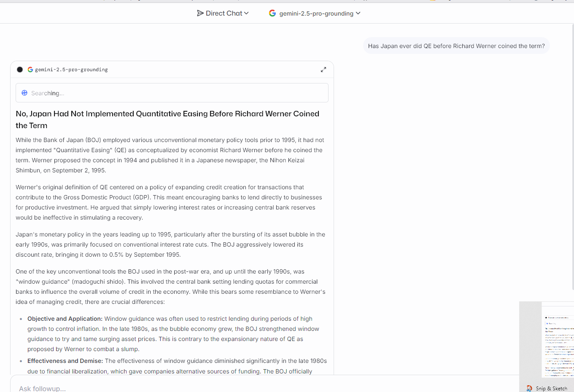Click the Snip & Sketch notification label

pos(552,389)
